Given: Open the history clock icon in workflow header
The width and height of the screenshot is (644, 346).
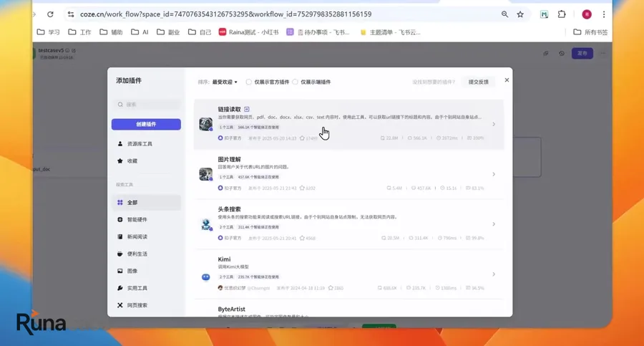Looking at the screenshot, I should coord(562,53).
